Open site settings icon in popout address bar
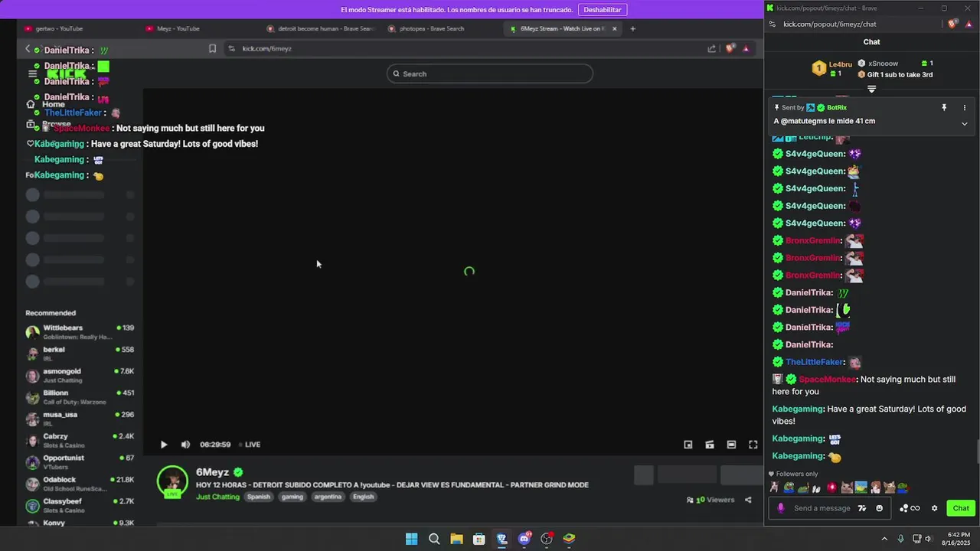The width and height of the screenshot is (980, 551). coord(774,24)
